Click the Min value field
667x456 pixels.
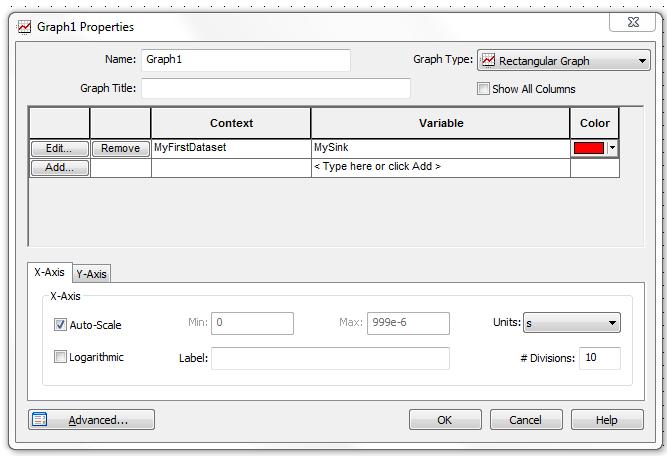coord(252,323)
